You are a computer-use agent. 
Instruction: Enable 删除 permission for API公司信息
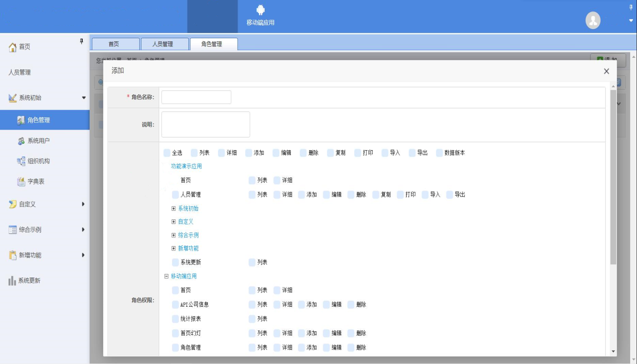[351, 305]
